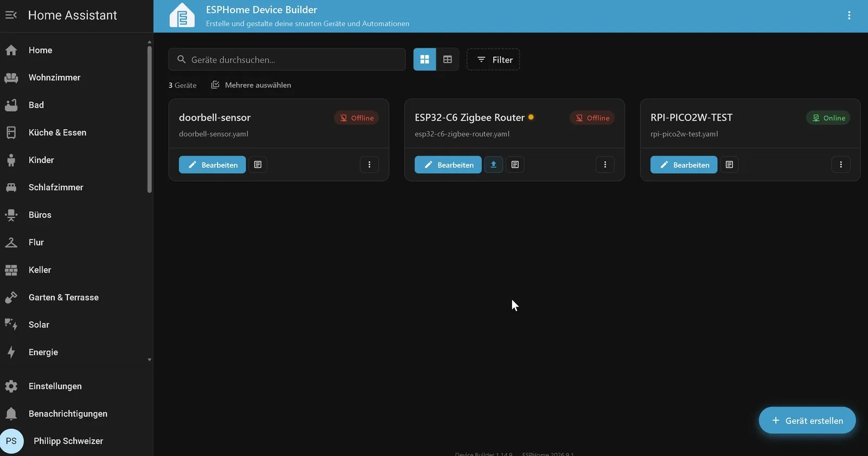Open Einstellungen gear icon
868x456 pixels.
pyautogui.click(x=11, y=386)
